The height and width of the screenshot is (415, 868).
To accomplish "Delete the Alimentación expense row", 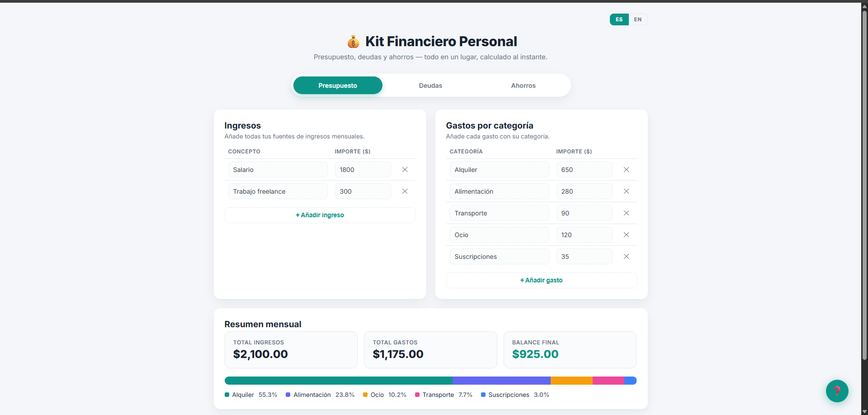I will coord(626,191).
